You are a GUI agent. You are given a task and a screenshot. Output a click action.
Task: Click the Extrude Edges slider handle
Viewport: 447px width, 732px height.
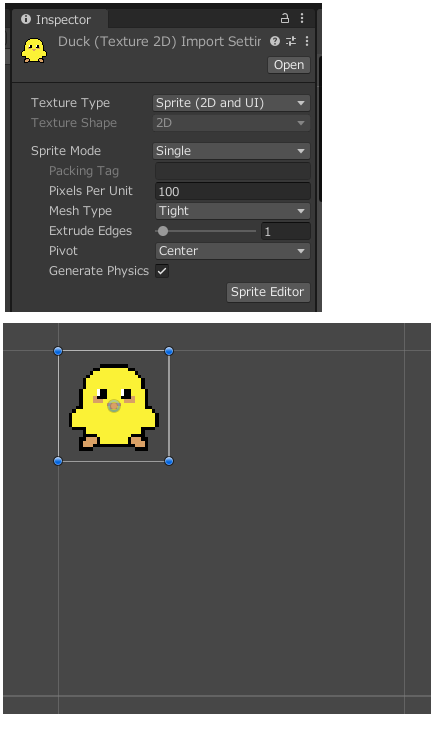click(x=163, y=231)
